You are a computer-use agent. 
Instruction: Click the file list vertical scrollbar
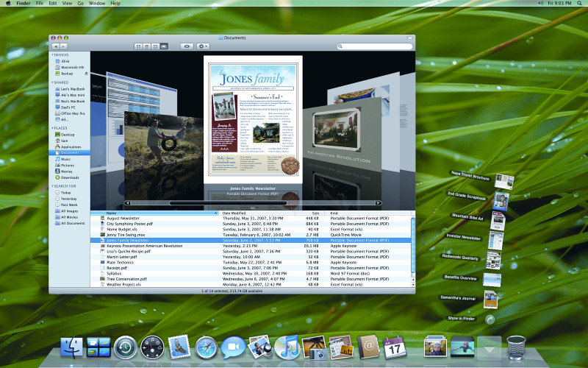[413, 246]
